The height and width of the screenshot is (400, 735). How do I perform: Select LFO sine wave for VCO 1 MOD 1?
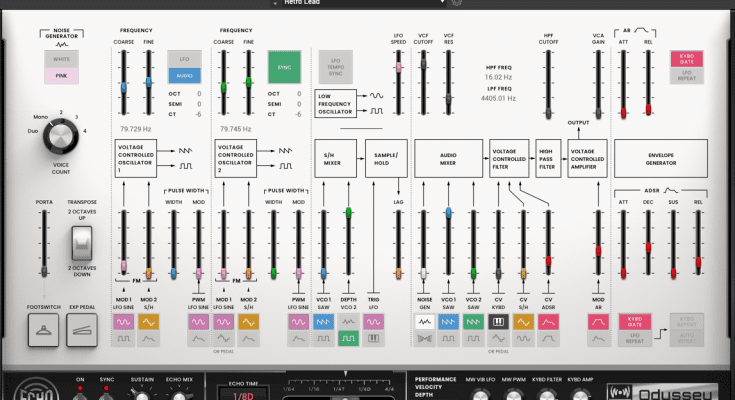click(123, 322)
